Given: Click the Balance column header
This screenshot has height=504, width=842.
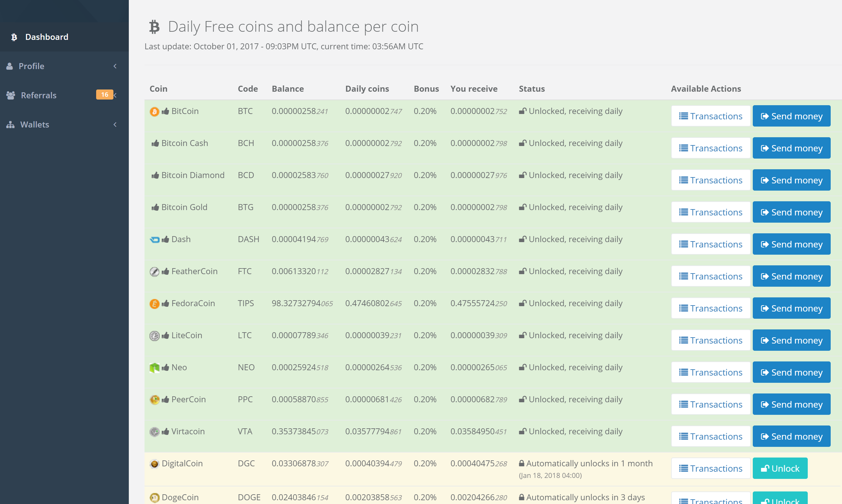Looking at the screenshot, I should pos(287,89).
